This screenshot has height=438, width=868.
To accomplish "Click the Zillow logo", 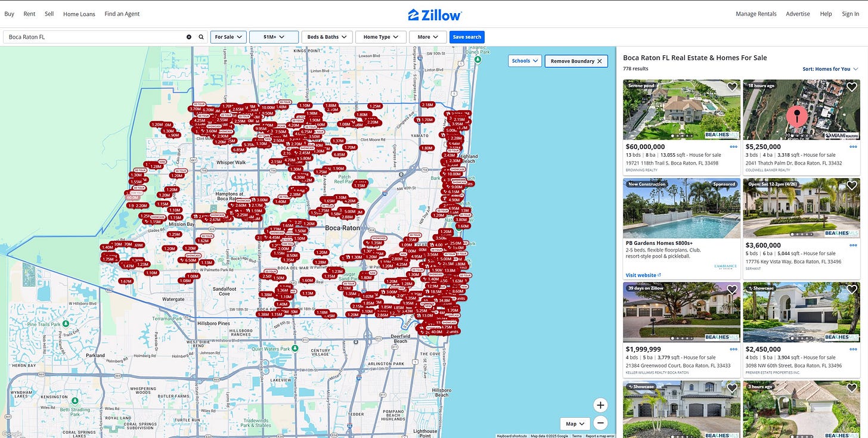I will point(435,14).
